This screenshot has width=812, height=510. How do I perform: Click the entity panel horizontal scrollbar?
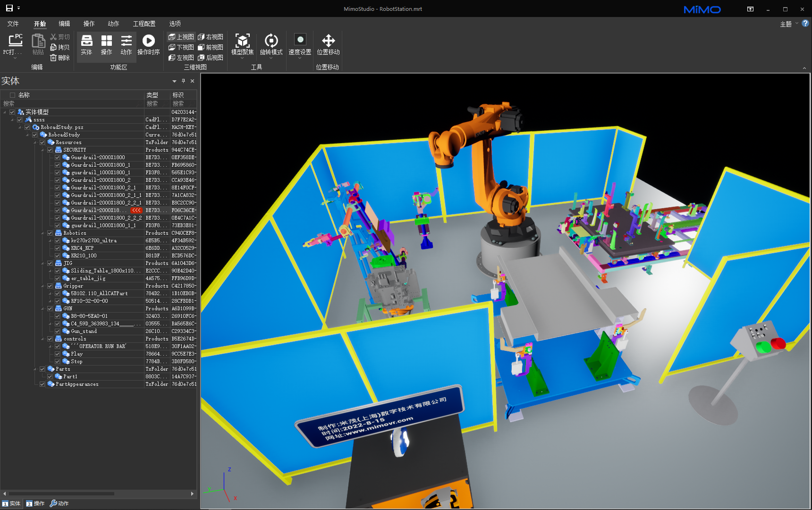tap(61, 493)
